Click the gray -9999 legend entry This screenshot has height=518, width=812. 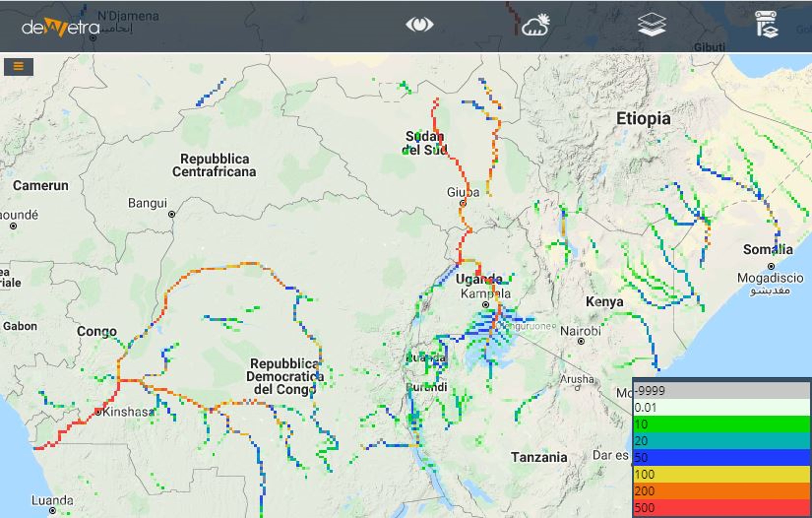(722, 391)
